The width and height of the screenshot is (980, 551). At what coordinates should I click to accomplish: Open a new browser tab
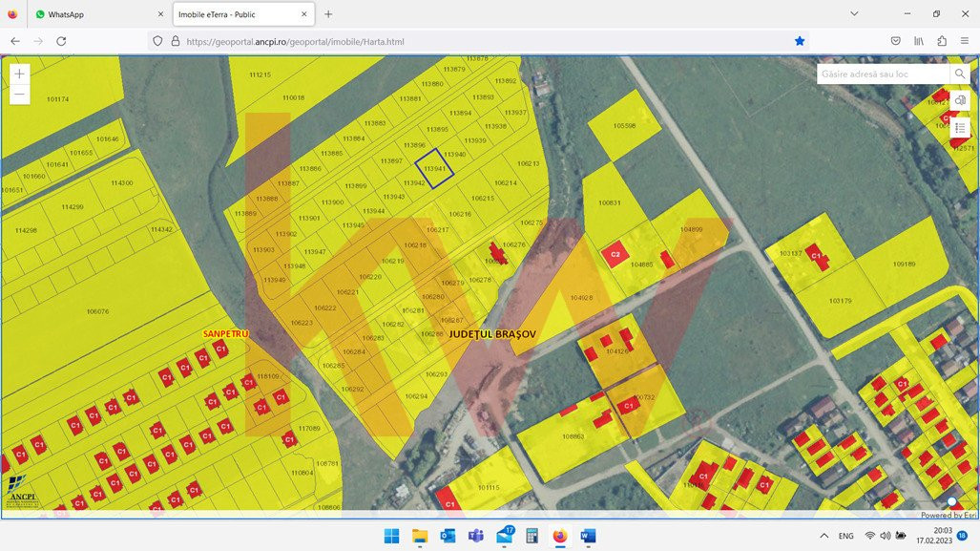(328, 14)
